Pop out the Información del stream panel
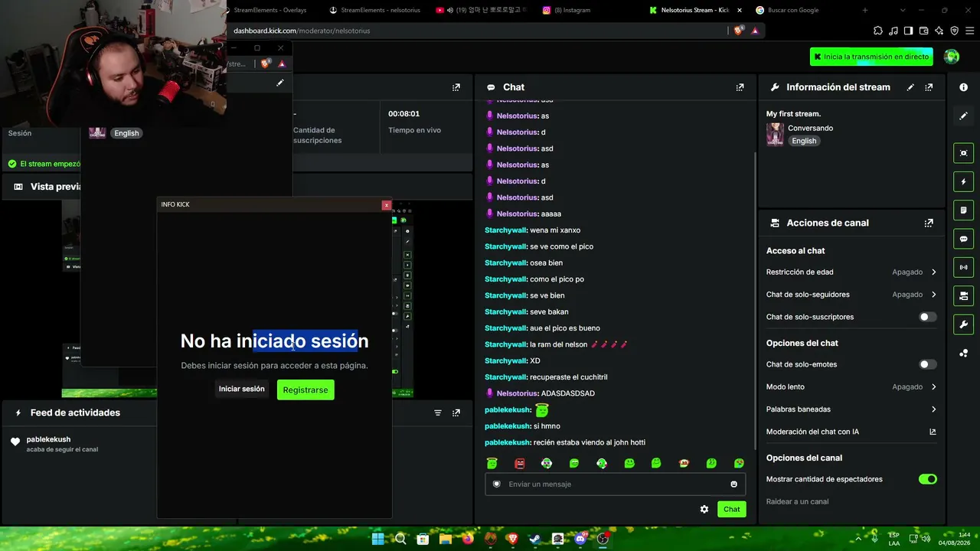The image size is (980, 551). click(929, 87)
